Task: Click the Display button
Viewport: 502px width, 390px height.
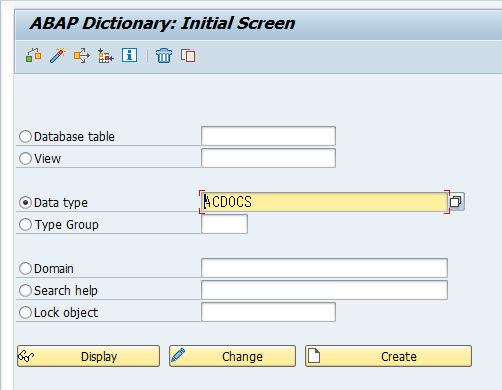Action: [88, 356]
